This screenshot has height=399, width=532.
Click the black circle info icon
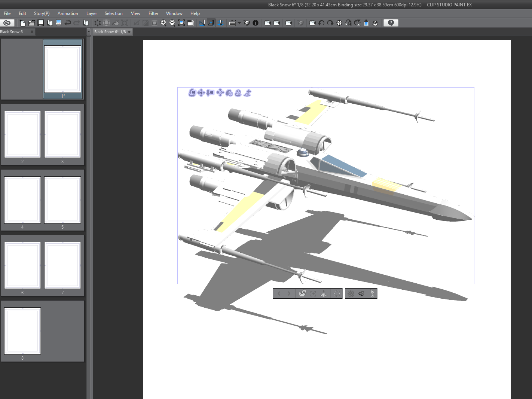(x=256, y=23)
